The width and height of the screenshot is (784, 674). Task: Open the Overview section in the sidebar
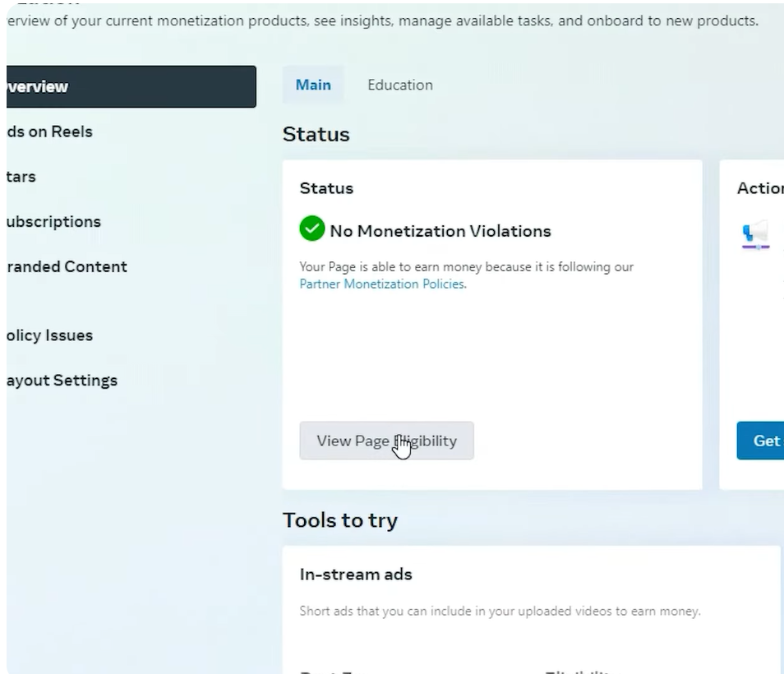click(x=130, y=86)
